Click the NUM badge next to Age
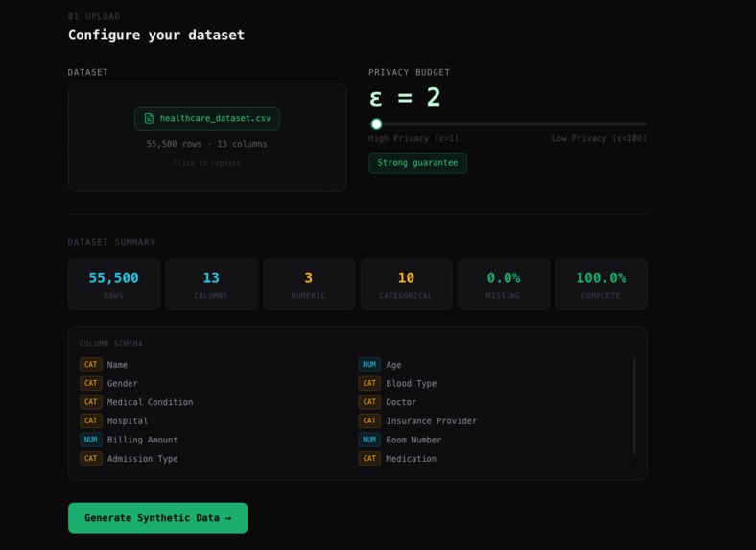The image size is (756, 550). tap(369, 364)
